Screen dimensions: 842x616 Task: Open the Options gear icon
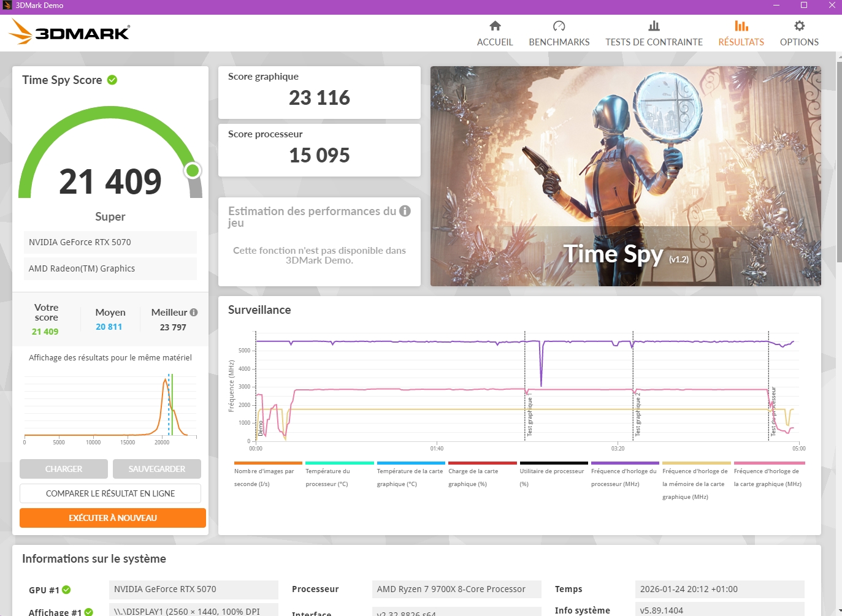click(799, 26)
